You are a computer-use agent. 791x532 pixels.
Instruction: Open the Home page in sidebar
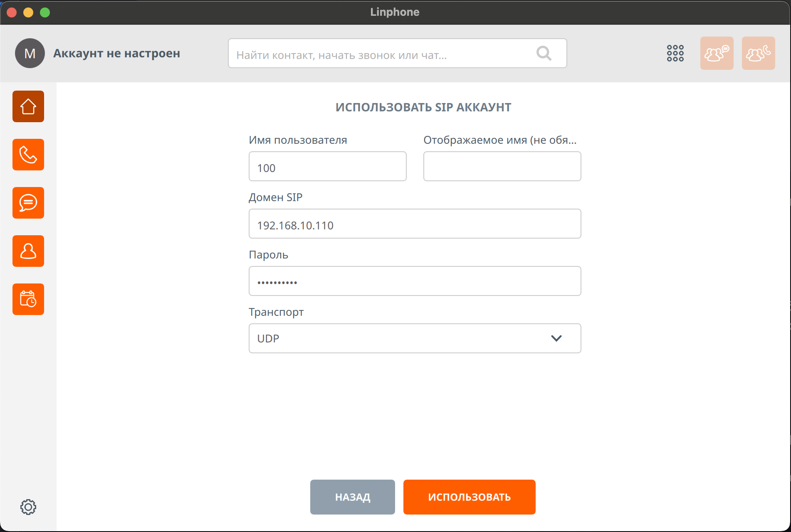click(x=28, y=106)
